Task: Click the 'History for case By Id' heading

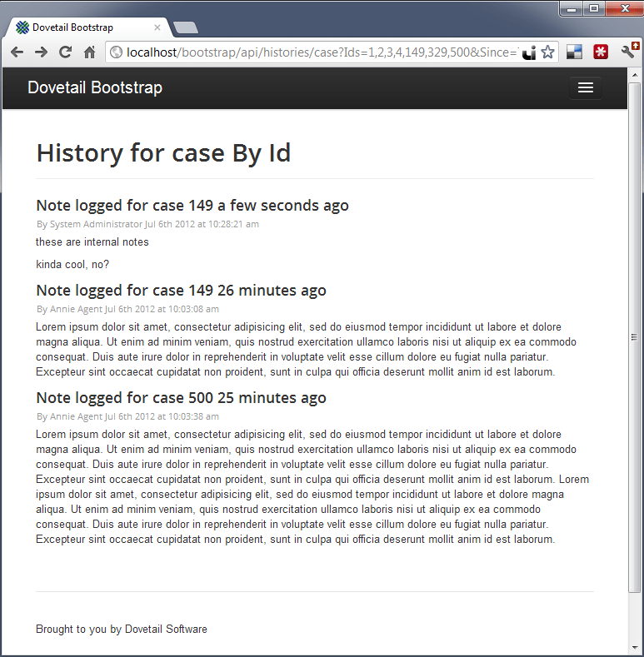Action: (163, 153)
